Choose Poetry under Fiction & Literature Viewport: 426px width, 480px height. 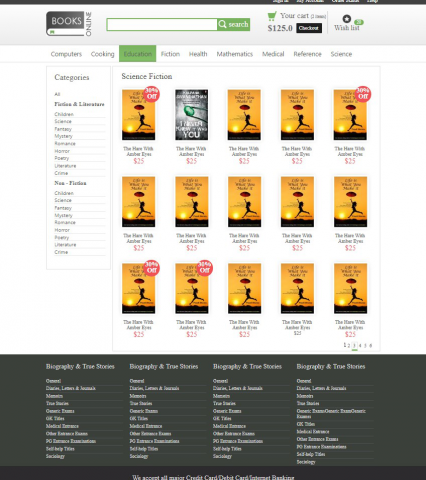[62, 158]
